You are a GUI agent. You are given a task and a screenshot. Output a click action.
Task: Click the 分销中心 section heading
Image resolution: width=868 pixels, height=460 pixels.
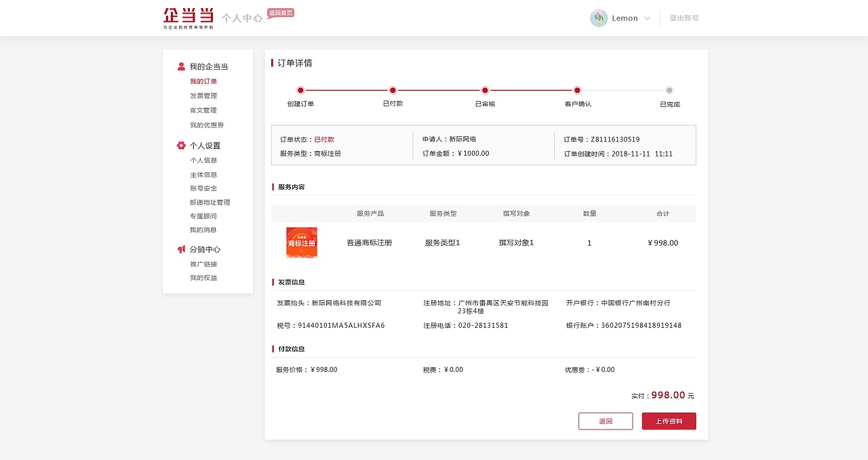(205, 249)
